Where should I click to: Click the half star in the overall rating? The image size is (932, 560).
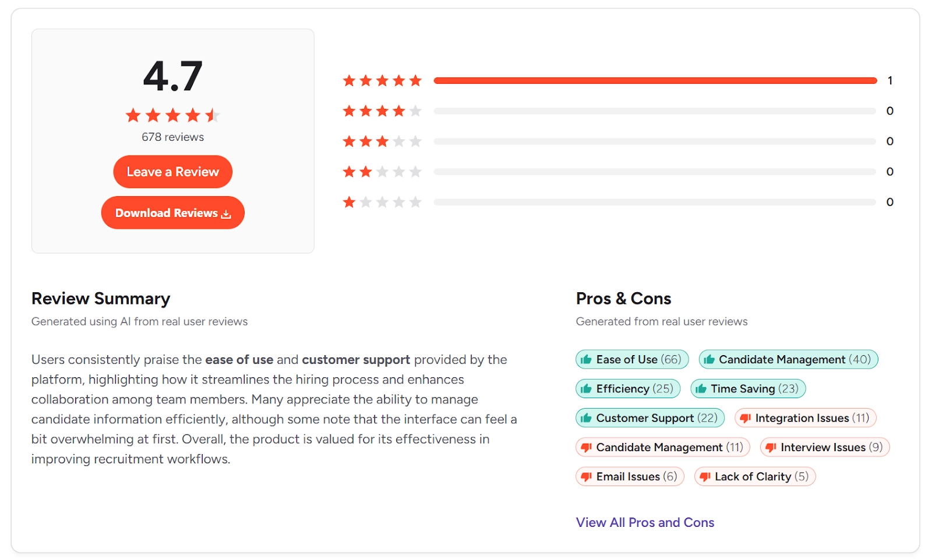(x=211, y=115)
